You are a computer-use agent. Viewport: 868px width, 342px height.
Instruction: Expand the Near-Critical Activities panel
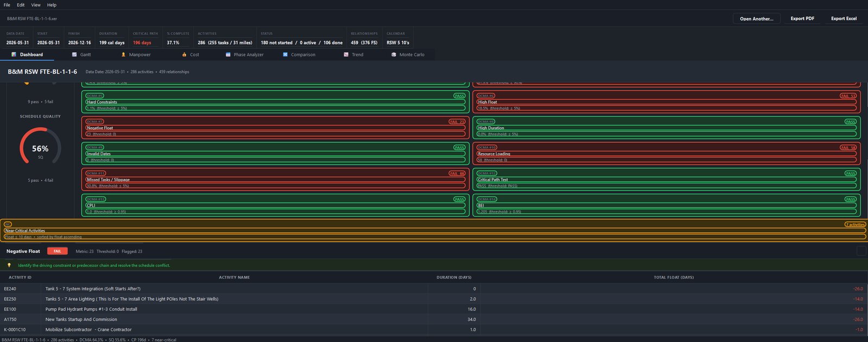(x=434, y=230)
